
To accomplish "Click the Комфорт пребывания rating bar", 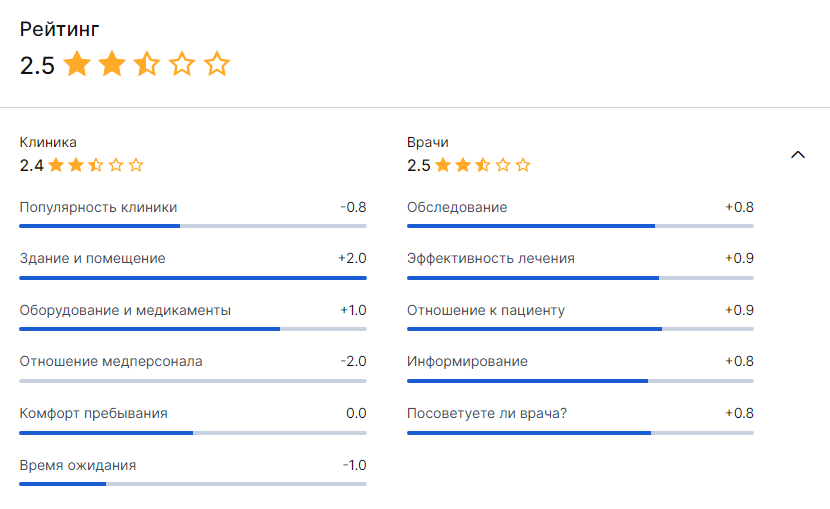I will (193, 432).
